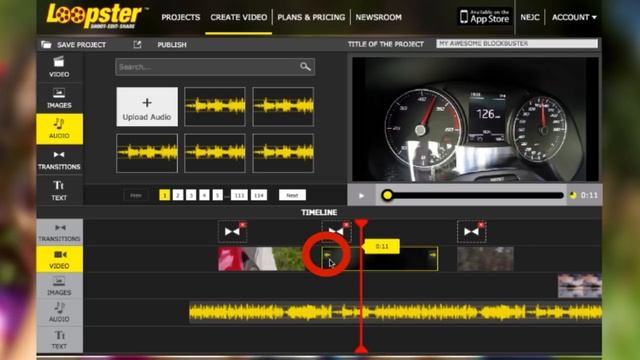Select the first video clip on timeline
Screen dimensions: 640x360
pos(261,259)
